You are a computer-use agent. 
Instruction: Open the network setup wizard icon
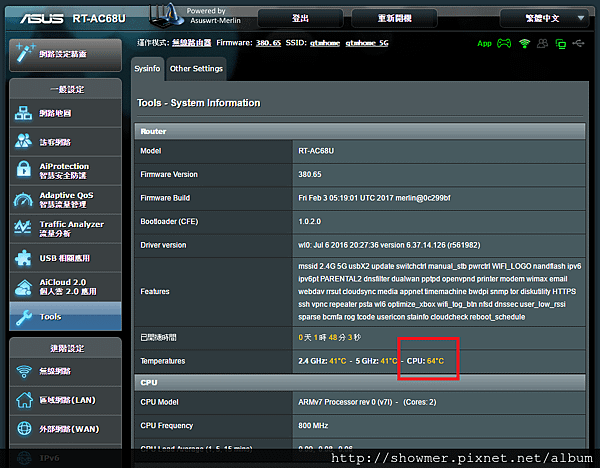click(24, 53)
